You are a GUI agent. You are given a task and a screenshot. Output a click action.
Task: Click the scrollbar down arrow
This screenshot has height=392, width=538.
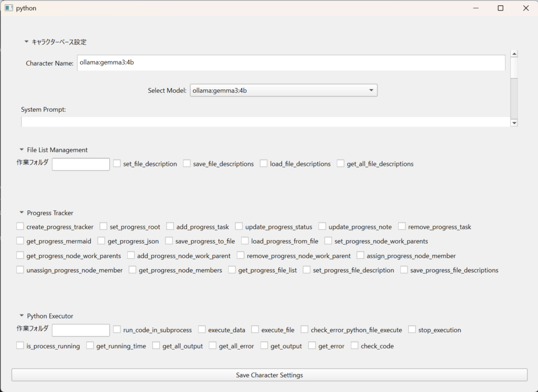514,123
